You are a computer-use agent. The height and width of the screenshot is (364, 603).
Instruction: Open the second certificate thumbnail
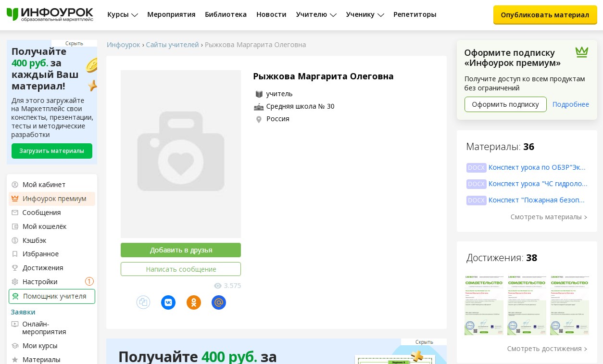[x=527, y=305]
